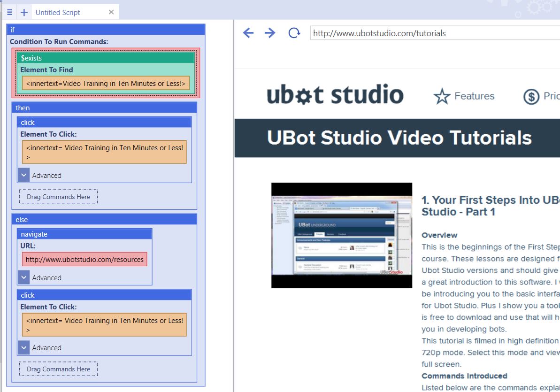Expand Advanced under the navigate command
Screen dimensions: 560x392
[23, 277]
